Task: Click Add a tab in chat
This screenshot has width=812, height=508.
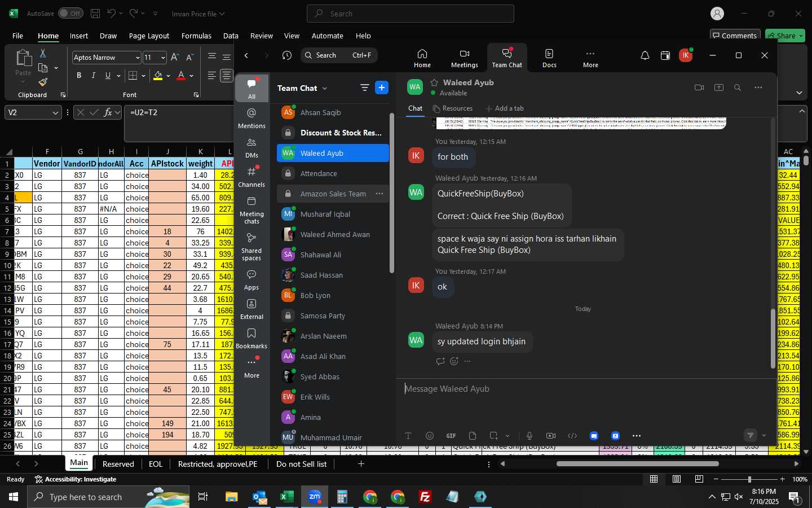Action: click(x=504, y=108)
